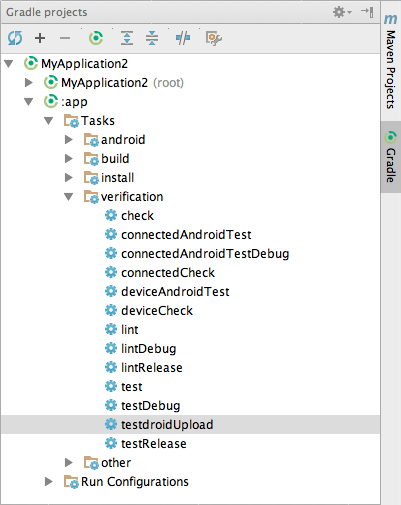Image resolution: width=401 pixels, height=505 pixels.
Task: Detach external project with minus icon
Action: click(65, 38)
